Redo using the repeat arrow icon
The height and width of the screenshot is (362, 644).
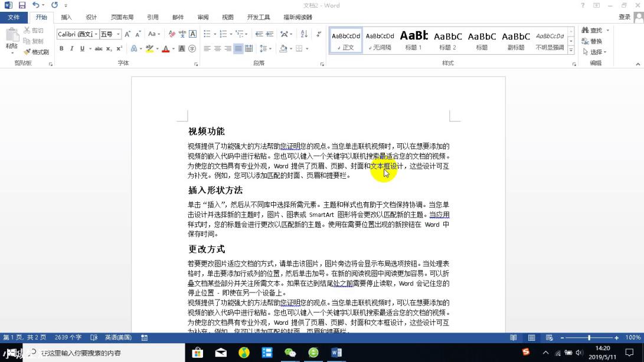point(54,5)
